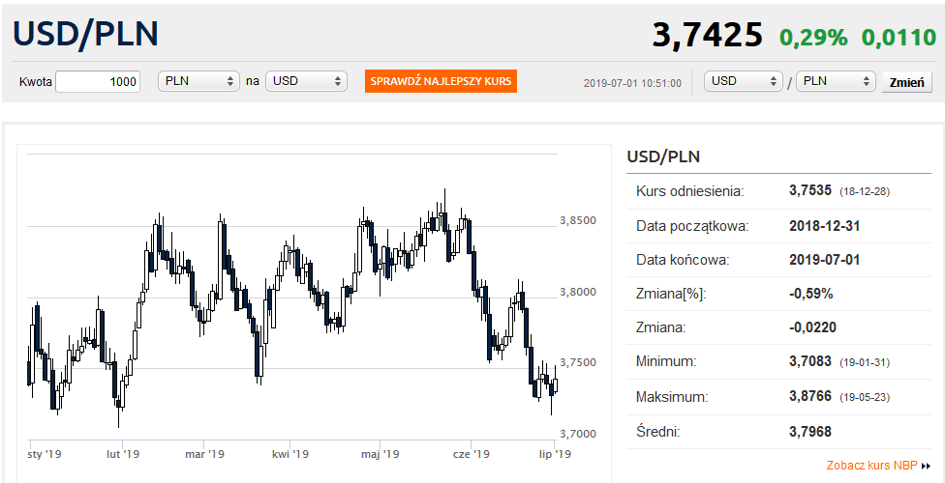Image resolution: width=945 pixels, height=483 pixels.
Task: Click the chart y-axis label 3,8000
Action: point(578,292)
